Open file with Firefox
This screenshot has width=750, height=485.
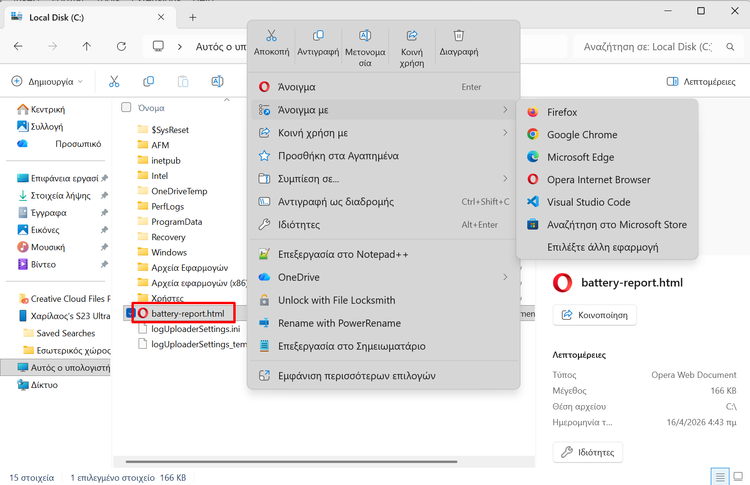tap(562, 112)
